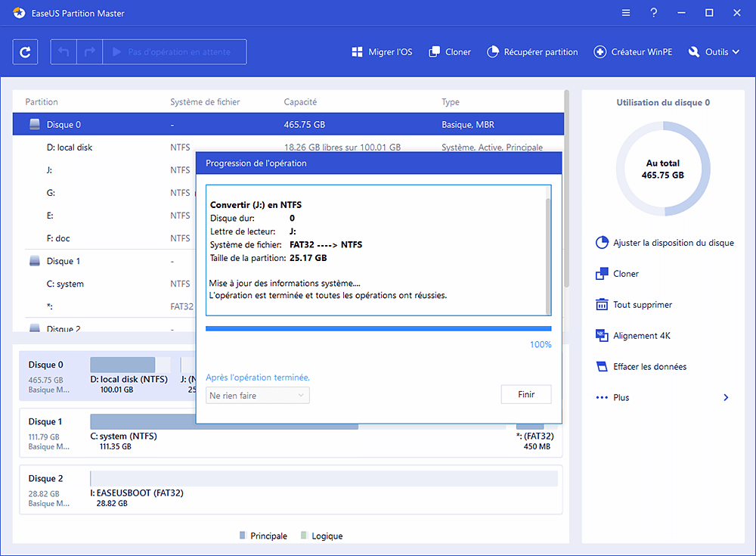Click the Progression de l'opération title bar

click(379, 163)
